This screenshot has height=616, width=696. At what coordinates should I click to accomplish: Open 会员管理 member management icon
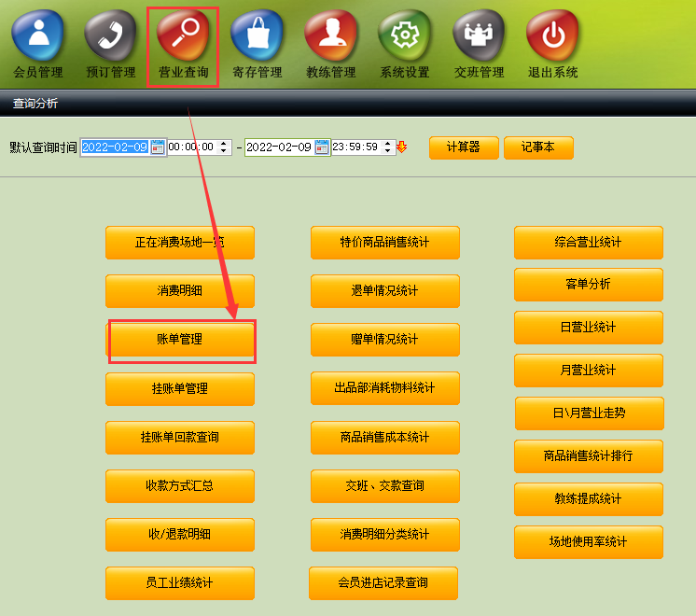38,35
